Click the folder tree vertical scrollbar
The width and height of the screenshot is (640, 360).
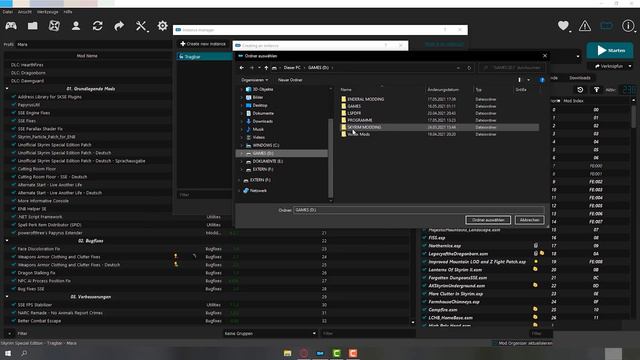pyautogui.click(x=331, y=158)
